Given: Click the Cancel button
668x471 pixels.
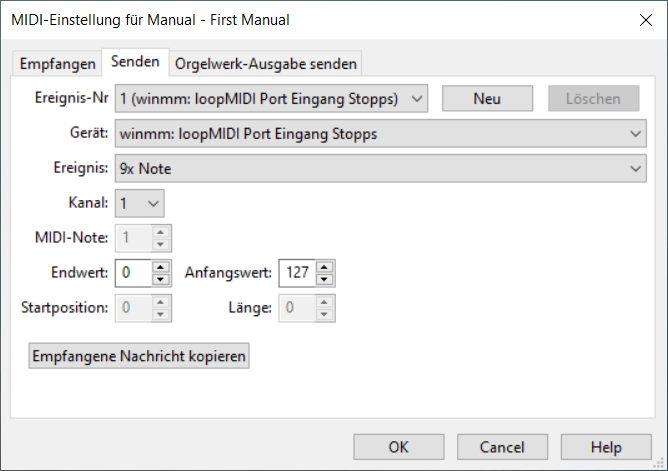Looking at the screenshot, I should 502,447.
